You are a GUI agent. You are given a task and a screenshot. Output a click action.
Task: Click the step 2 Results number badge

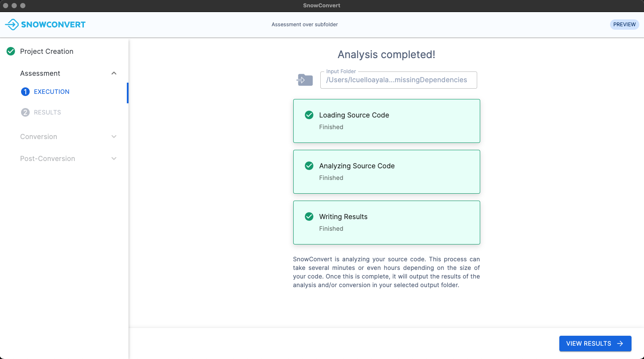[x=25, y=112]
